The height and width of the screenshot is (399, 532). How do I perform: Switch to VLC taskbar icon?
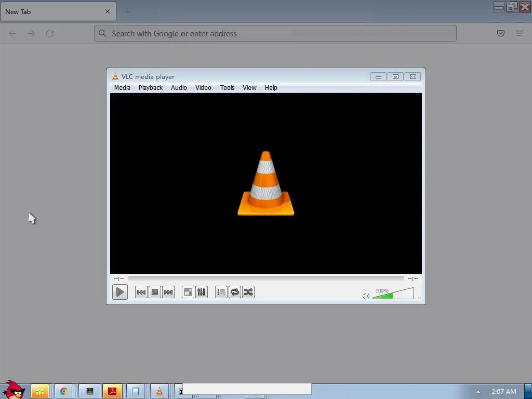coord(159,391)
